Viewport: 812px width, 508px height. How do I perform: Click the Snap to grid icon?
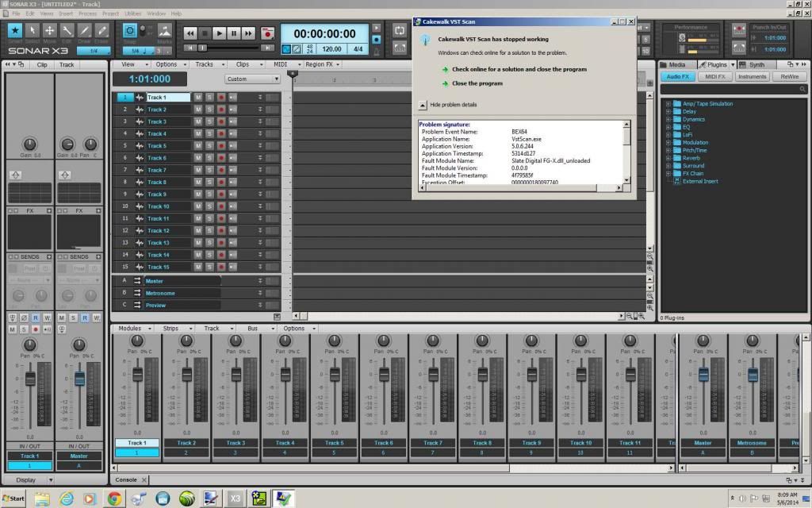pos(130,31)
